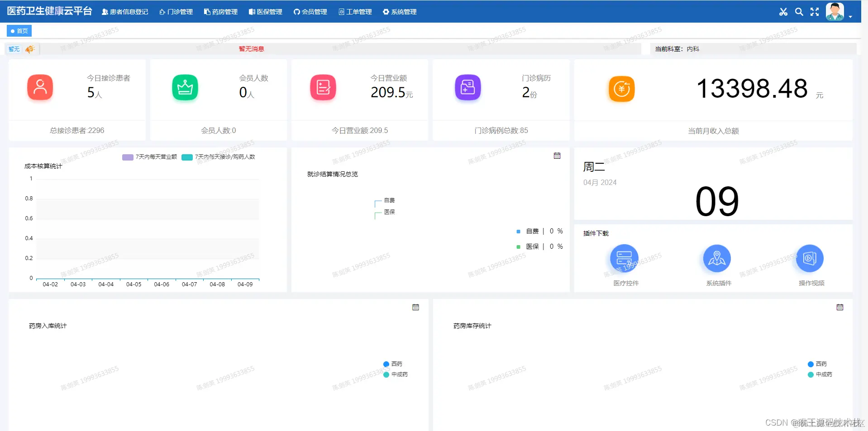Click the green 自费 legend color marker
Image resolution: width=868 pixels, height=431 pixels.
(x=519, y=231)
